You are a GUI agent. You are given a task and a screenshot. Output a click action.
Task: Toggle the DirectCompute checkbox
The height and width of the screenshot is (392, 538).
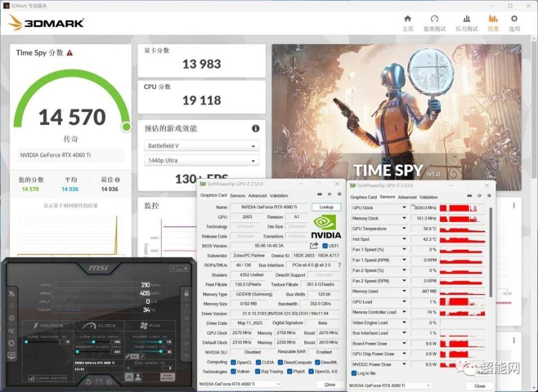(280, 362)
